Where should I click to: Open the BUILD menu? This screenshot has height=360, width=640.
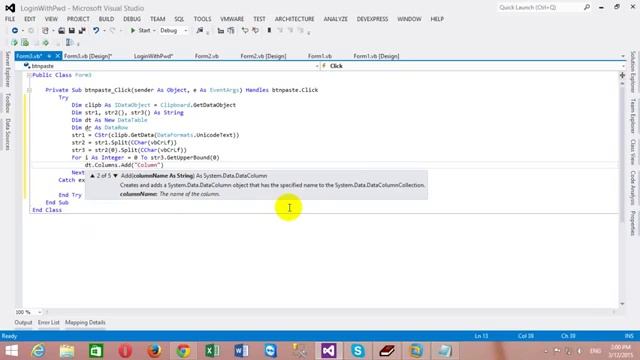click(106, 19)
